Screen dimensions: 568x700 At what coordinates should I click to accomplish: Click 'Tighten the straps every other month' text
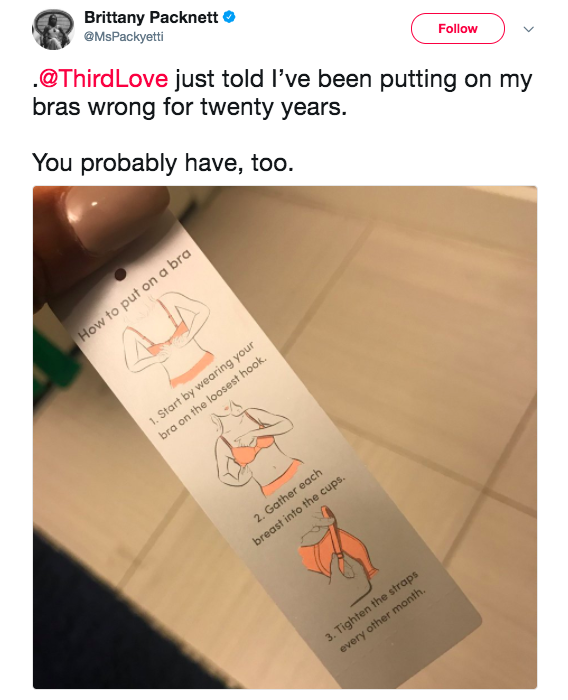point(376,611)
